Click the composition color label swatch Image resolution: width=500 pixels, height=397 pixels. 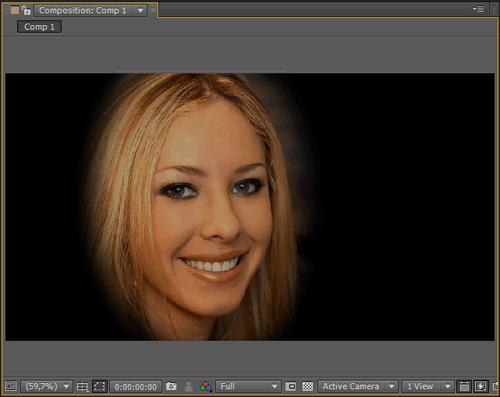pyautogui.click(x=15, y=10)
